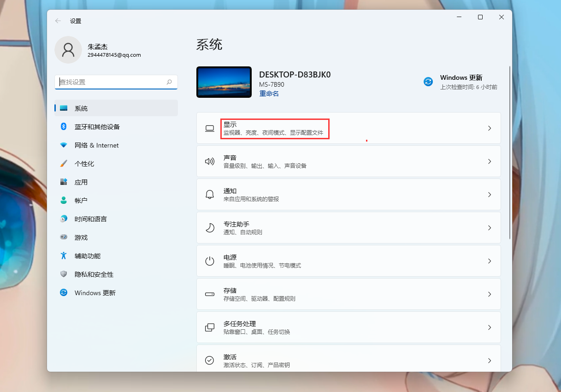Image resolution: width=561 pixels, height=392 pixels.
Task: Click the DESKTOP-D83BJK0 device name
Action: pos(295,75)
